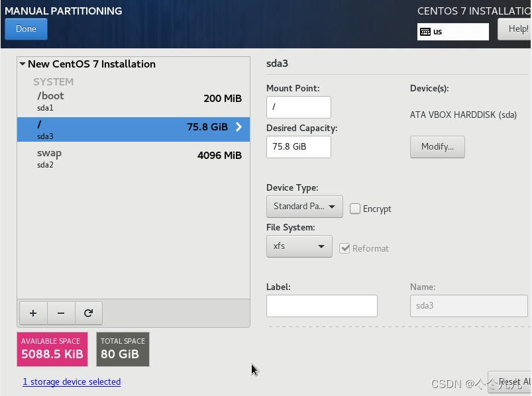Toggle the Reformat checkbox

(x=345, y=248)
